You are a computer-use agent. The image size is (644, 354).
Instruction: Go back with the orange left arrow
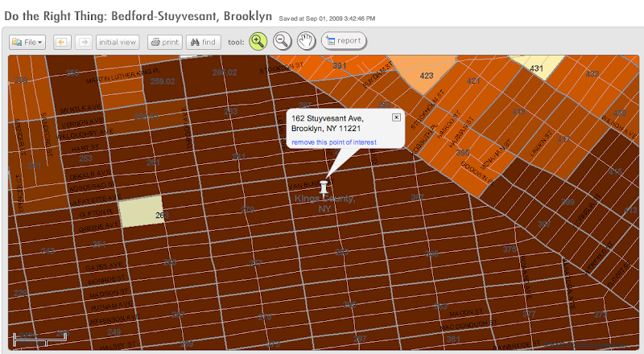62,42
